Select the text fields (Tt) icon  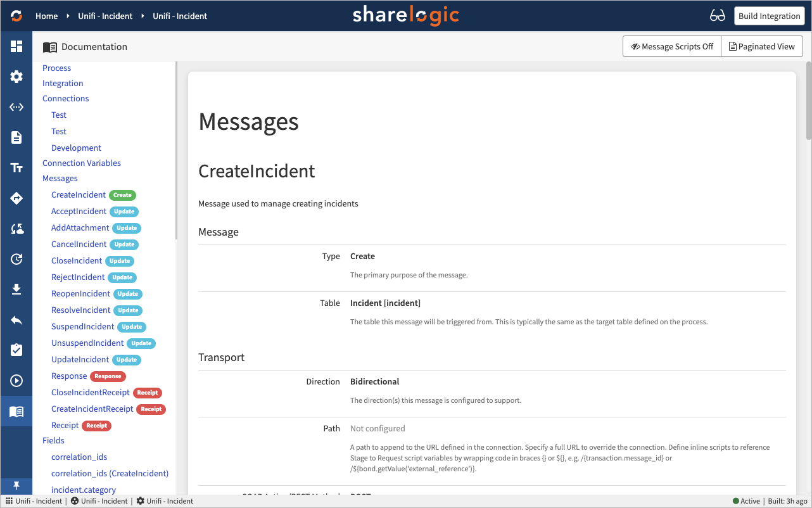pyautogui.click(x=16, y=168)
